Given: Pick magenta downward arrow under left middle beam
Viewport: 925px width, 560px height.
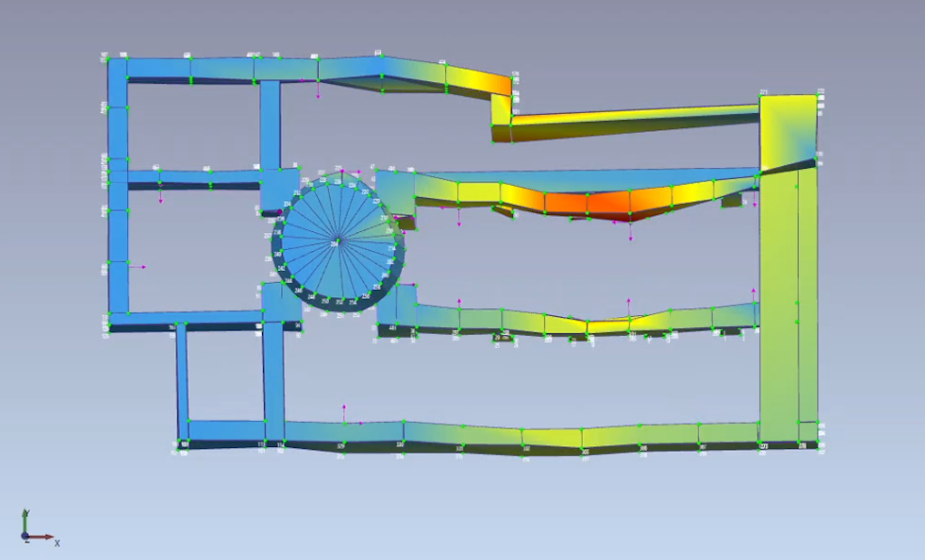Looking at the screenshot, I should 161,193.
